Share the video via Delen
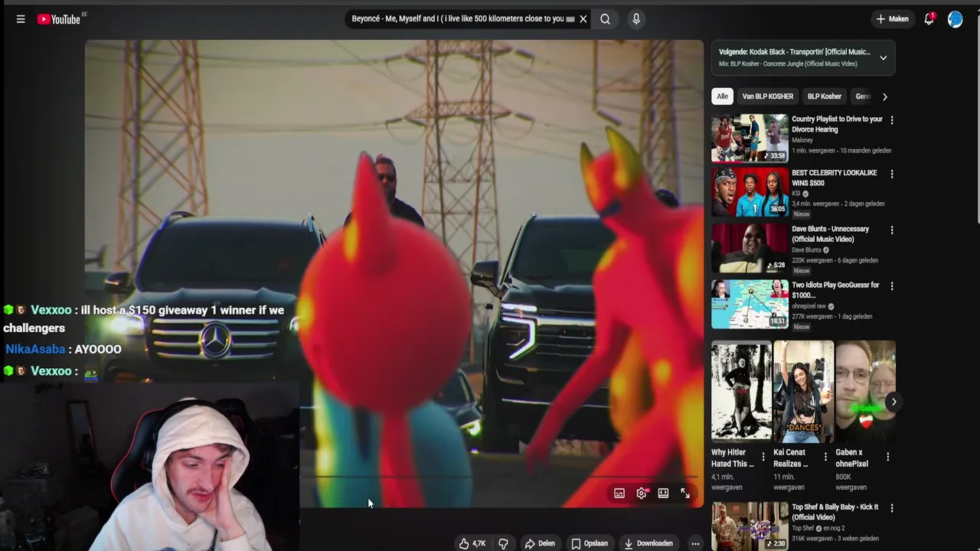 540,543
